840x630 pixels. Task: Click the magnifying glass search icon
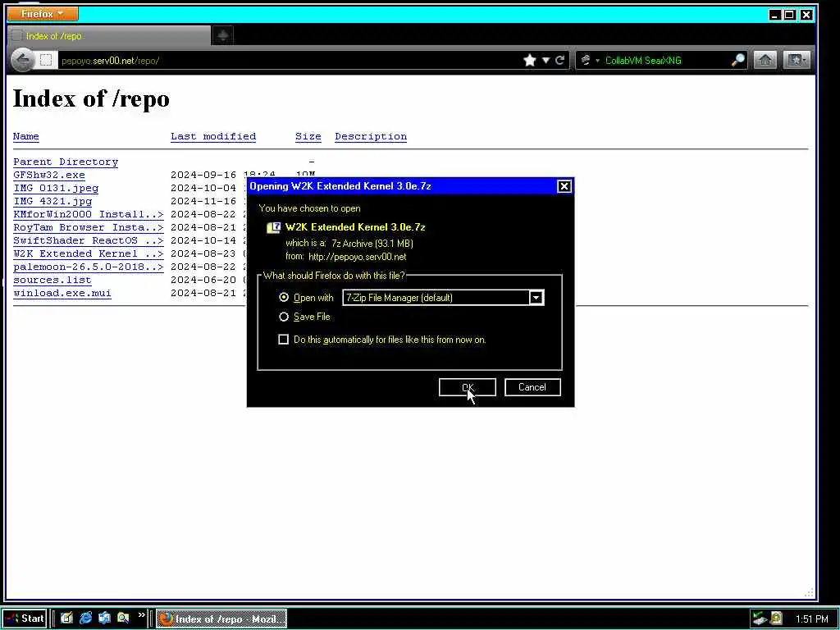point(738,60)
